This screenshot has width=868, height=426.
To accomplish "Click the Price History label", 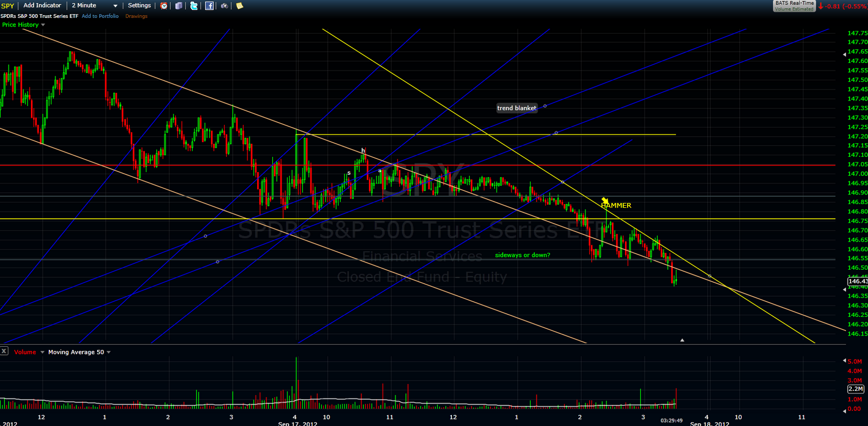I will [x=20, y=25].
